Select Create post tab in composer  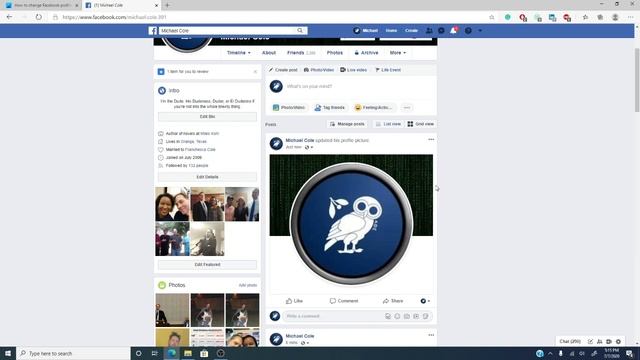283,70
